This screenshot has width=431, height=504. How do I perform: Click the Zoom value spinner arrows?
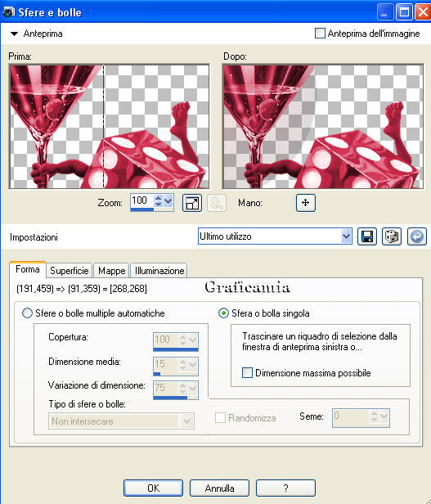158,201
